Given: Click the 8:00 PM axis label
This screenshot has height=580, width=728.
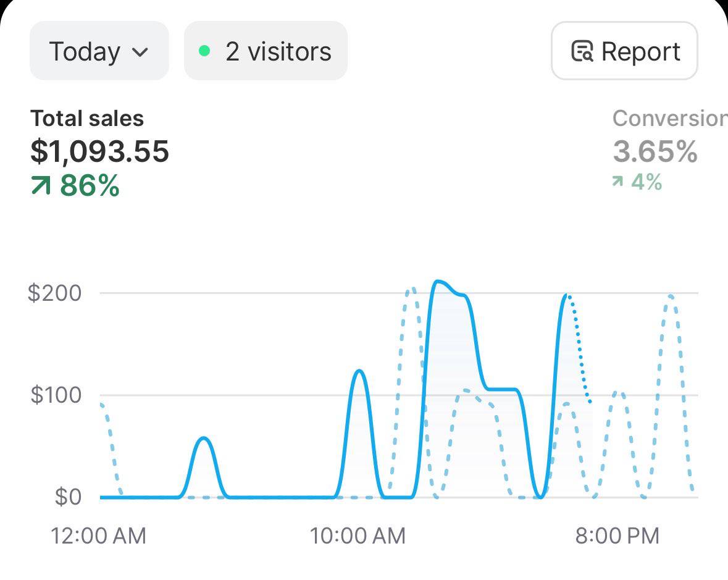Looking at the screenshot, I should click(617, 536).
